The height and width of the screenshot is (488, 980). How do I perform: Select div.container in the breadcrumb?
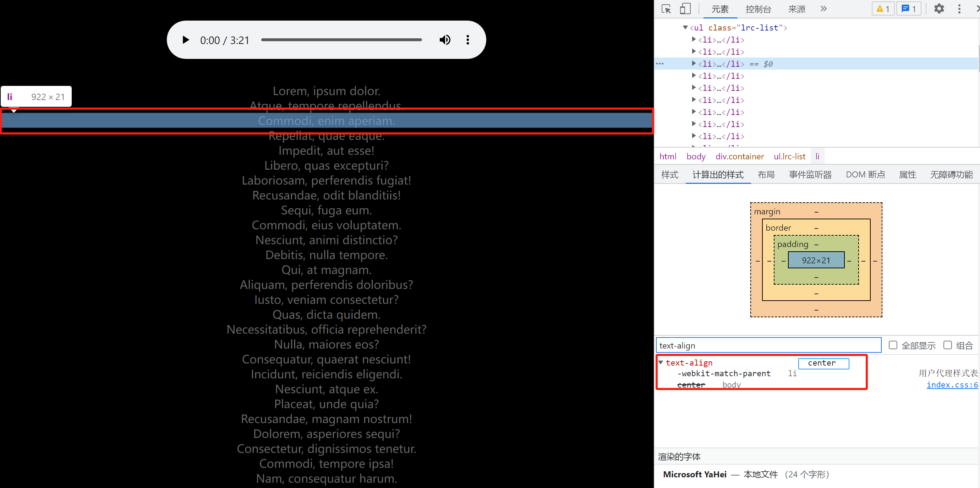[x=740, y=156]
